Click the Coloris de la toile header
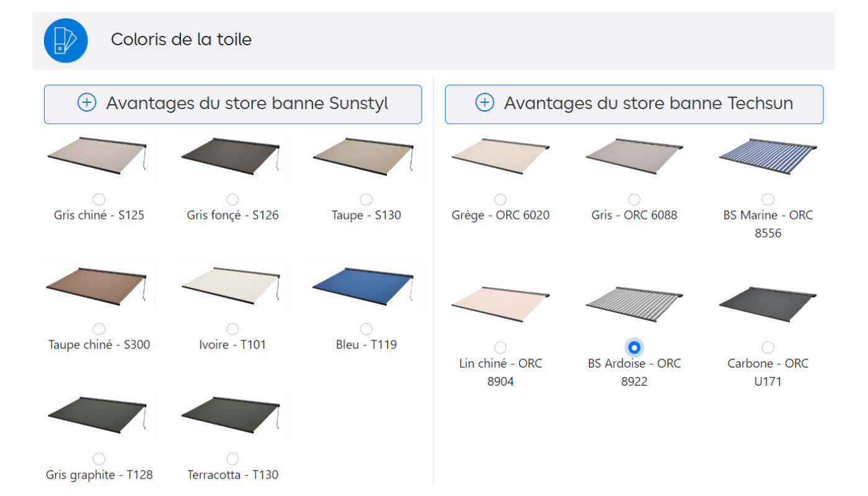The height and width of the screenshot is (496, 868). 181,40
